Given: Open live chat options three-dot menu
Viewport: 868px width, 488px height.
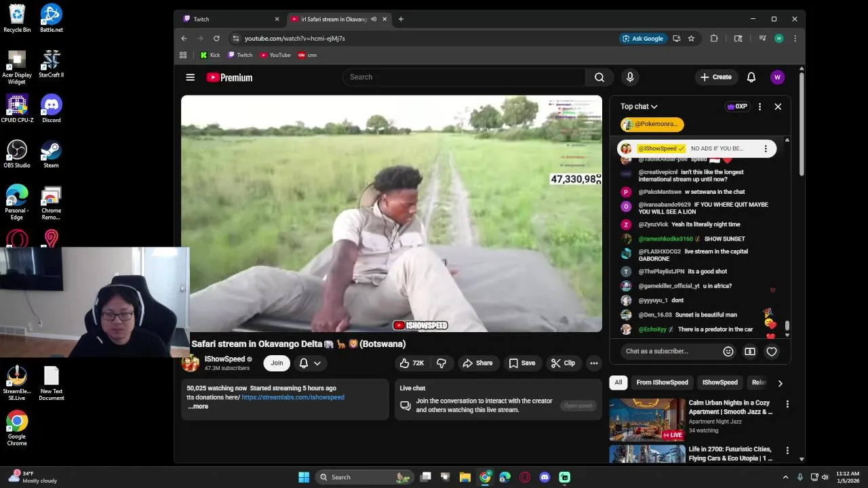Looking at the screenshot, I should 759,106.
